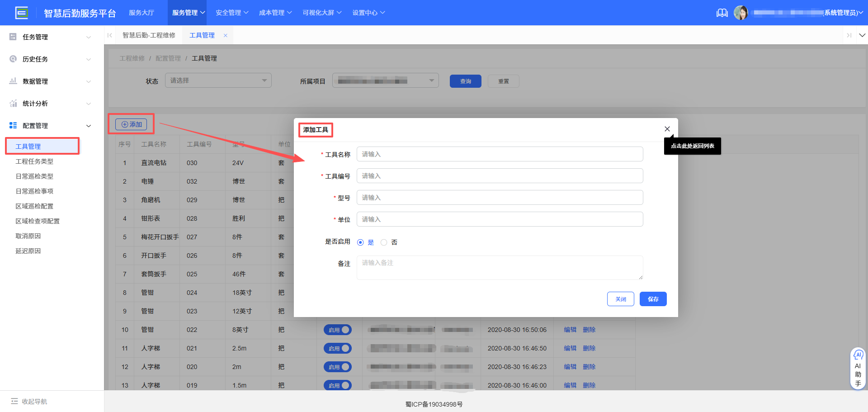868x412 pixels.
Task: Click the 保存 button in dialog
Action: point(653,299)
